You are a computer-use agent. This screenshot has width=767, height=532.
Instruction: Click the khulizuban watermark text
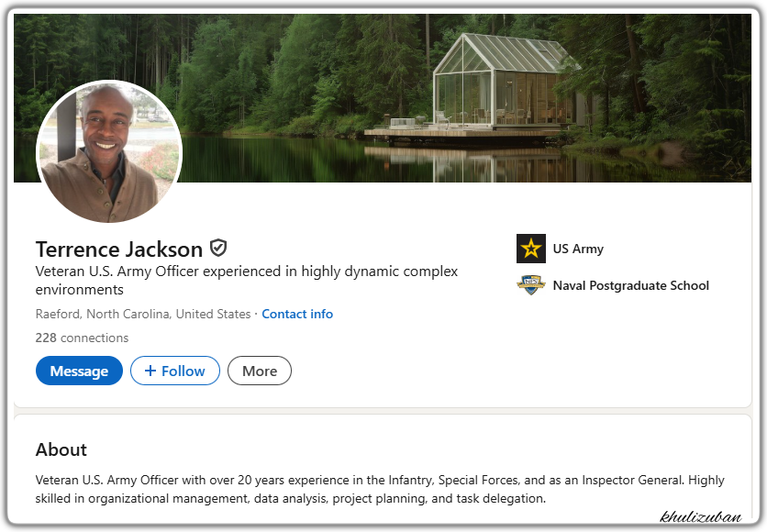[699, 517]
